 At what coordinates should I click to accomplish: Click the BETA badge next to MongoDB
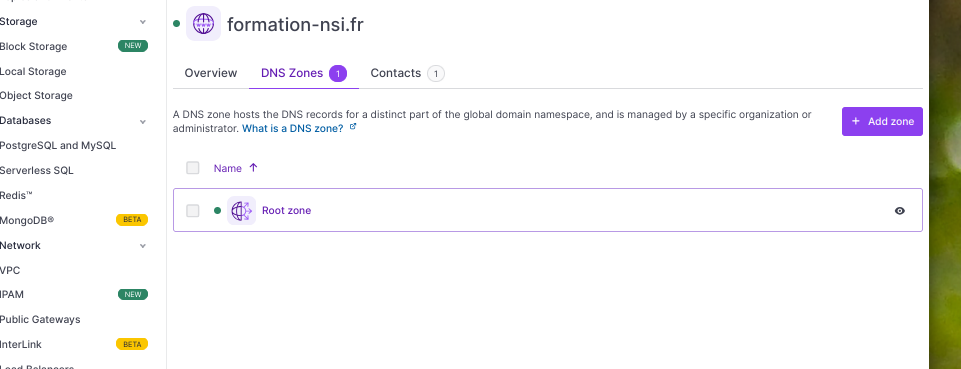132,219
